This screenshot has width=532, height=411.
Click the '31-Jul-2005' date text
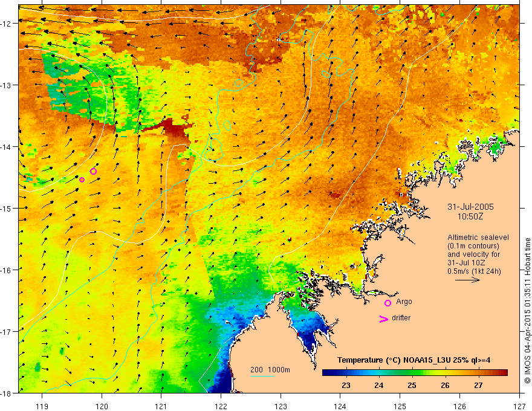pyautogui.click(x=470, y=207)
